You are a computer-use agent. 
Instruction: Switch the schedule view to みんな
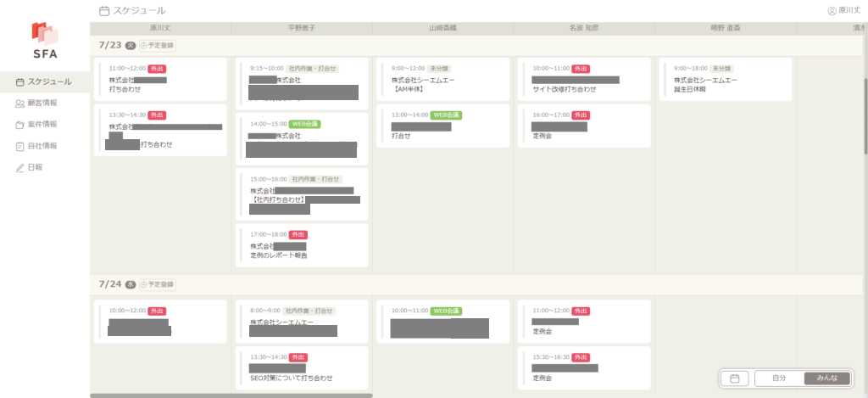[x=826, y=378]
